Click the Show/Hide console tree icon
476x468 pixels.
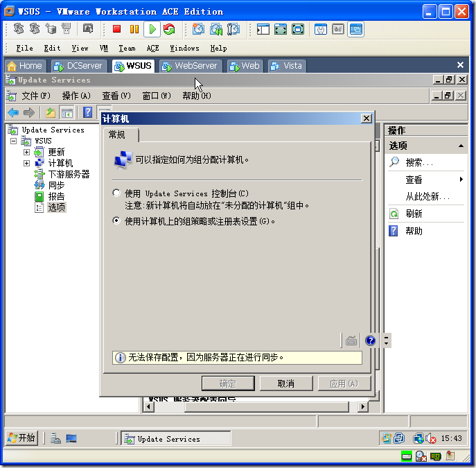click(67, 113)
